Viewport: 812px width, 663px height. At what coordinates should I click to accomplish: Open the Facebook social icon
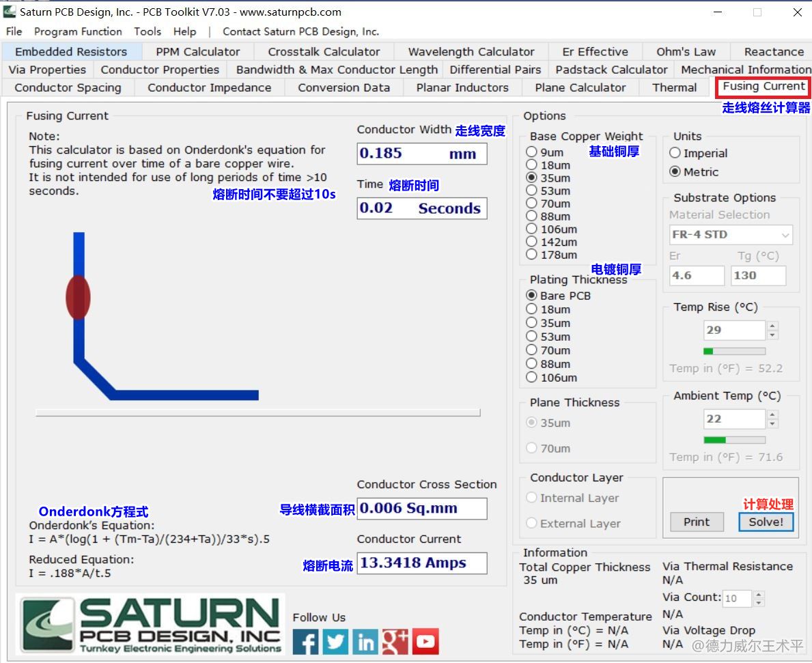[x=306, y=642]
